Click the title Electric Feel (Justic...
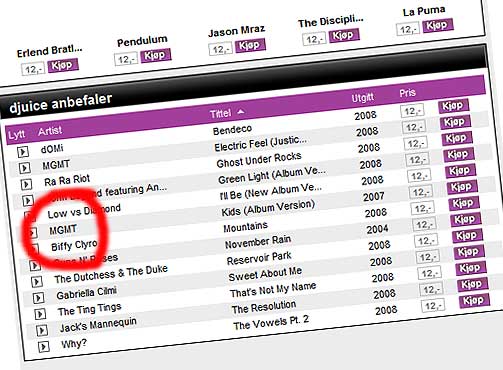 tap(260, 143)
